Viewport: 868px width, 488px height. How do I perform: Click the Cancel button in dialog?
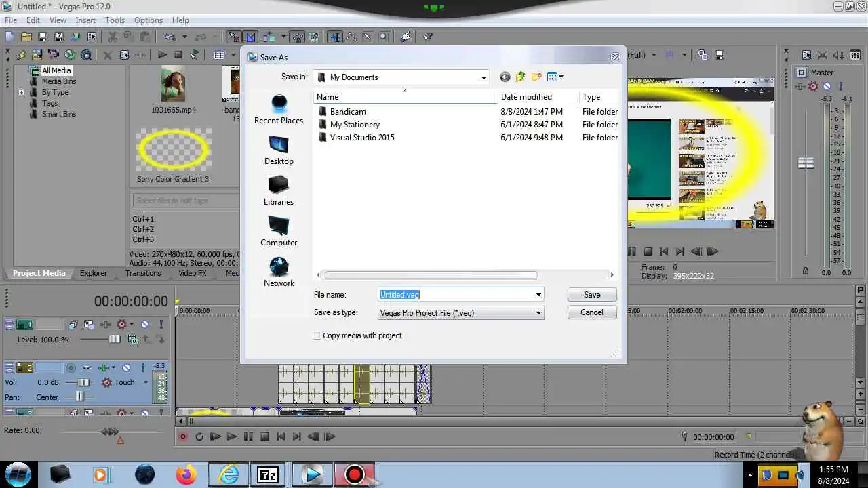(592, 312)
